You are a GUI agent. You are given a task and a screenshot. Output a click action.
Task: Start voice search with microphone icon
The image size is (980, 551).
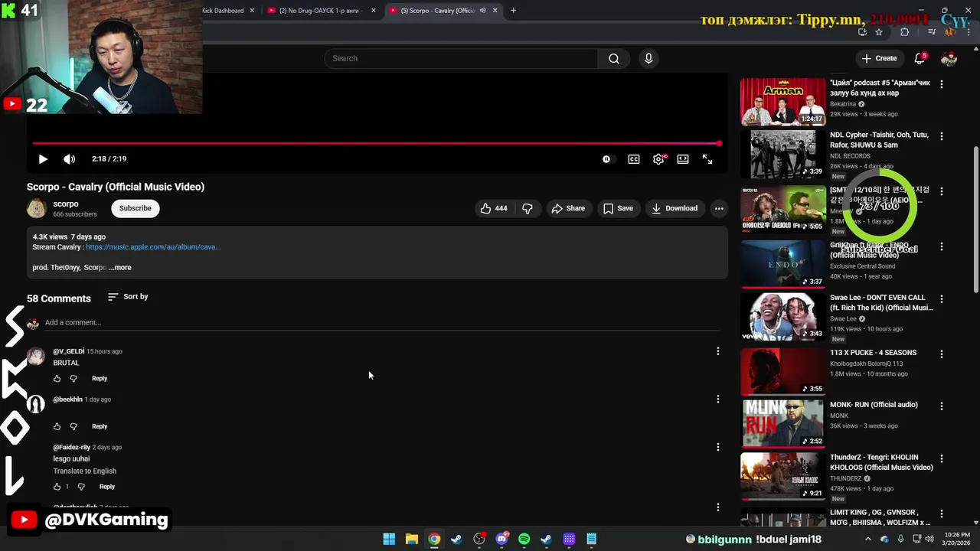[x=648, y=58]
